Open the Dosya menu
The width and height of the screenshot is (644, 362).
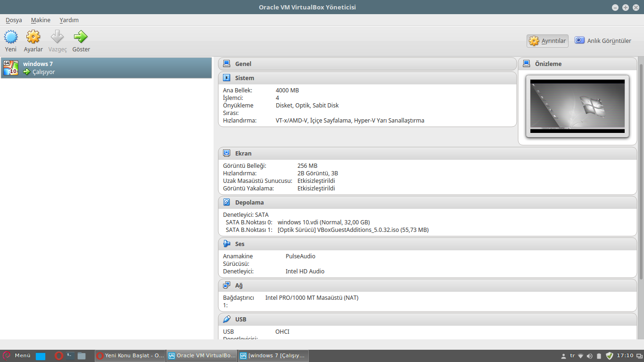click(14, 20)
